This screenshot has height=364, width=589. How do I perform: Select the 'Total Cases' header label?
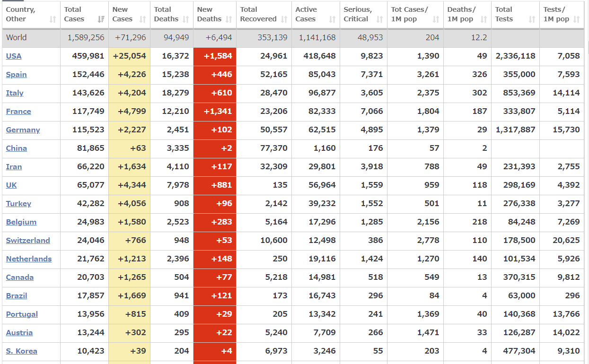pyautogui.click(x=74, y=14)
